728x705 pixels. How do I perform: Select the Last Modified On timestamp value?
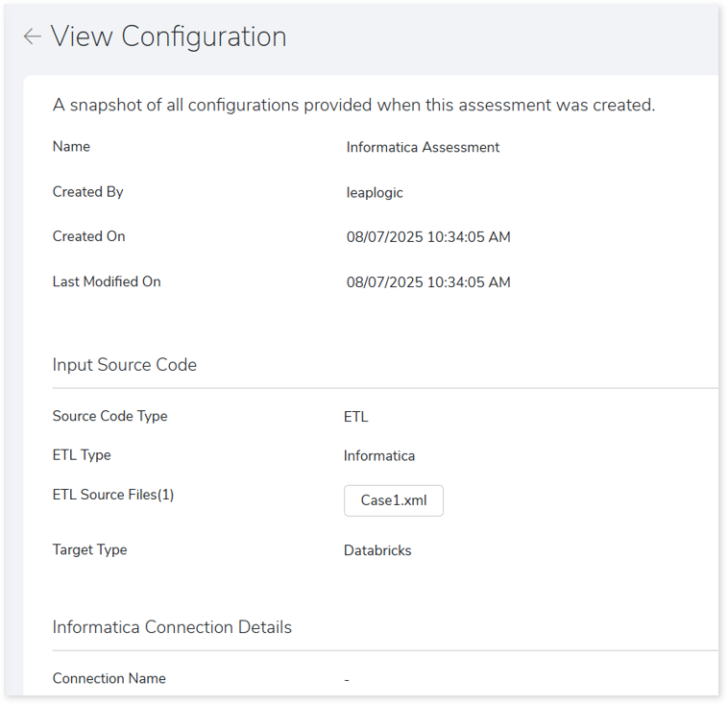point(428,282)
